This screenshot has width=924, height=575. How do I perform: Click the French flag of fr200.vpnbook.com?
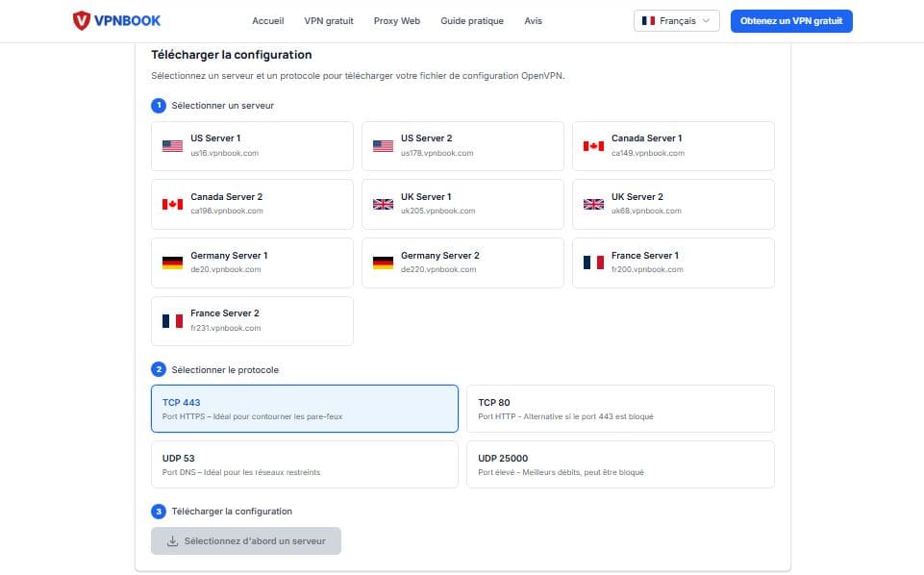[x=593, y=262]
